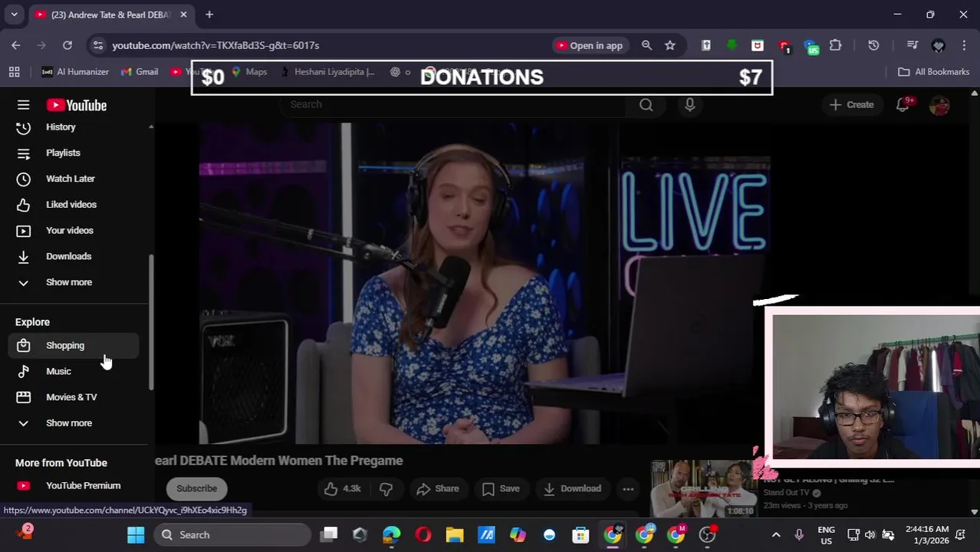980x552 pixels.
Task: Open Downloads in sidebar
Action: 75,256
